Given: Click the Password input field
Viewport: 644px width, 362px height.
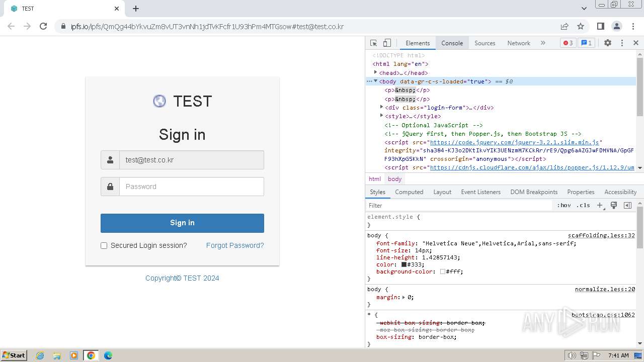Looking at the screenshot, I should coord(192,187).
